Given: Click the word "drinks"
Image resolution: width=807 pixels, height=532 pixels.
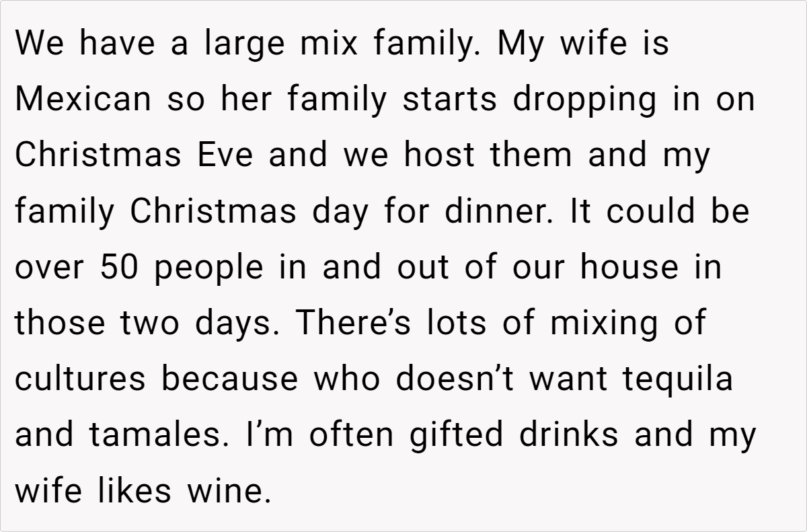Looking at the screenshot, I should point(568,434).
